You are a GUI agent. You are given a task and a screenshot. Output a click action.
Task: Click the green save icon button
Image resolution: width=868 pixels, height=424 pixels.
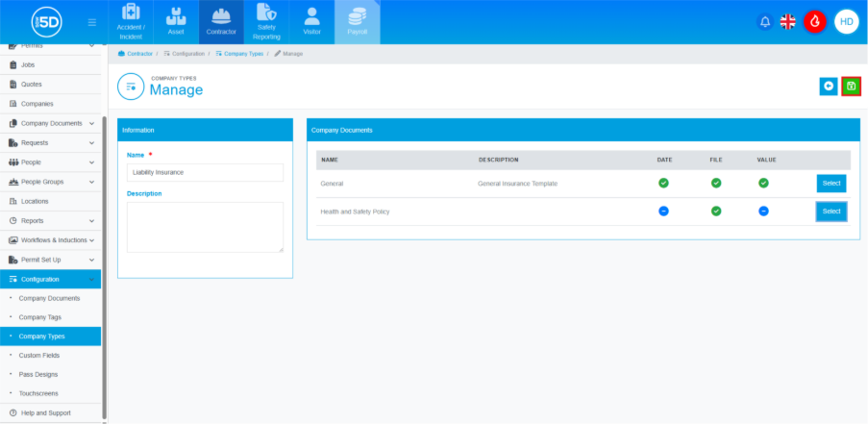pos(851,87)
